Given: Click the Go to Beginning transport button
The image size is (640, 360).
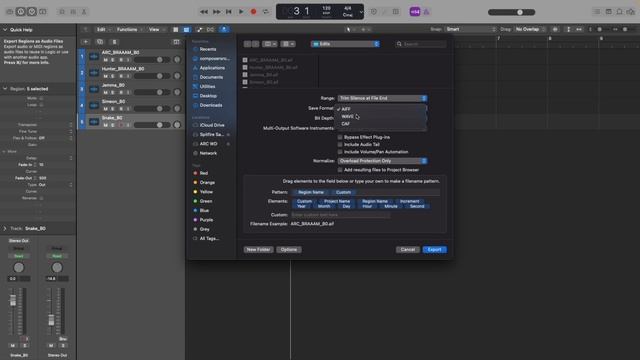Looking at the screenshot, I should point(229,12).
